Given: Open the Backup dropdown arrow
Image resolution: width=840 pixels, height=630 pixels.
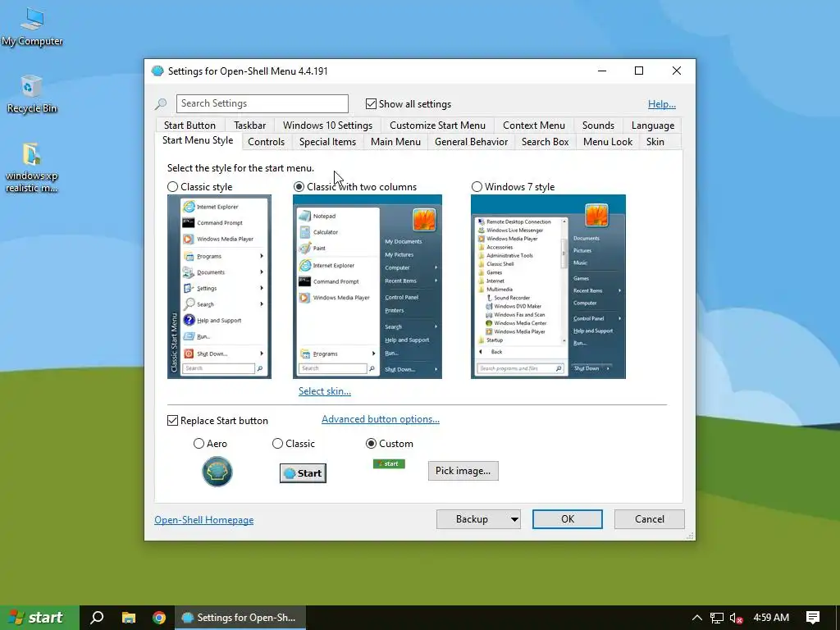Looking at the screenshot, I should (514, 519).
